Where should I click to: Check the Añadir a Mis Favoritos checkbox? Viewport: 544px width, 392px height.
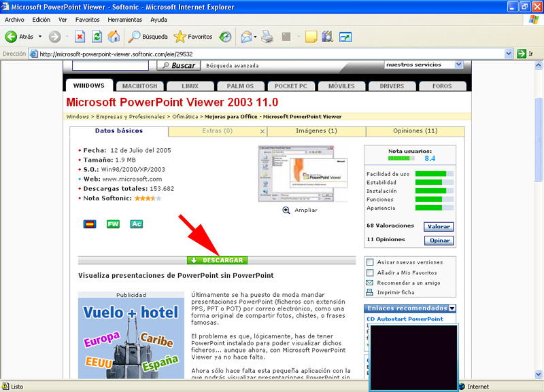point(370,272)
